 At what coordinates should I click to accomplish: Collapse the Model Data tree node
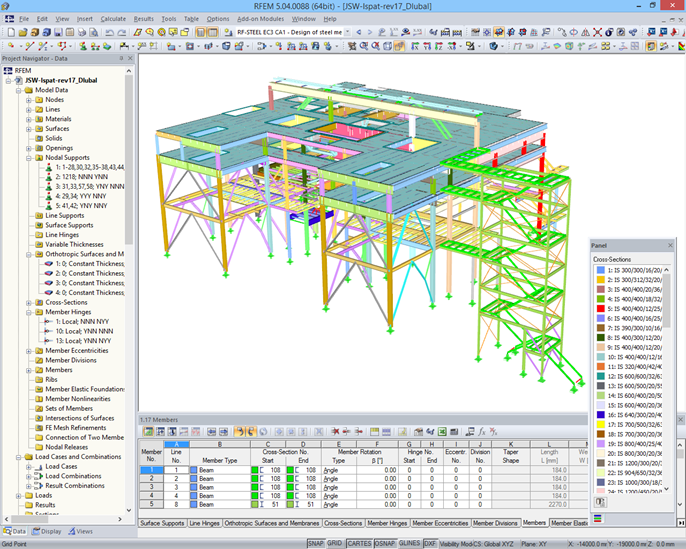(18, 90)
